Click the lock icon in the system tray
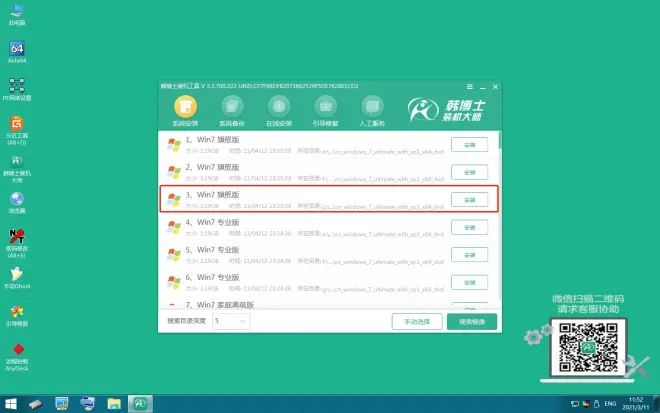This screenshot has height=413, width=660. click(596, 404)
